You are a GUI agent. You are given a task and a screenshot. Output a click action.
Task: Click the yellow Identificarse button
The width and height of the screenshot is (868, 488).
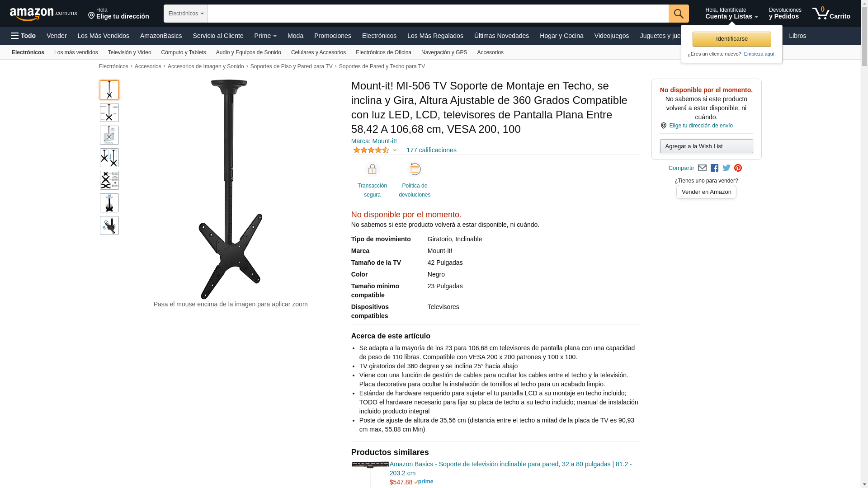tap(731, 39)
